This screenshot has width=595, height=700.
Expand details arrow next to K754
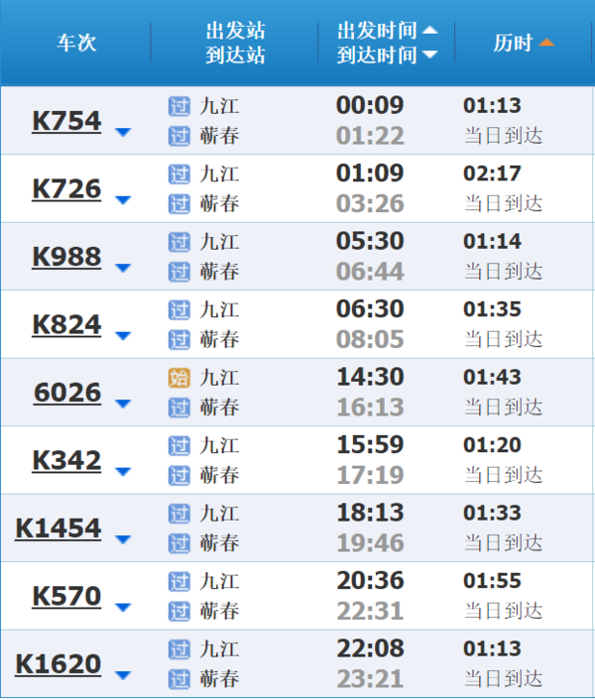coord(123,132)
